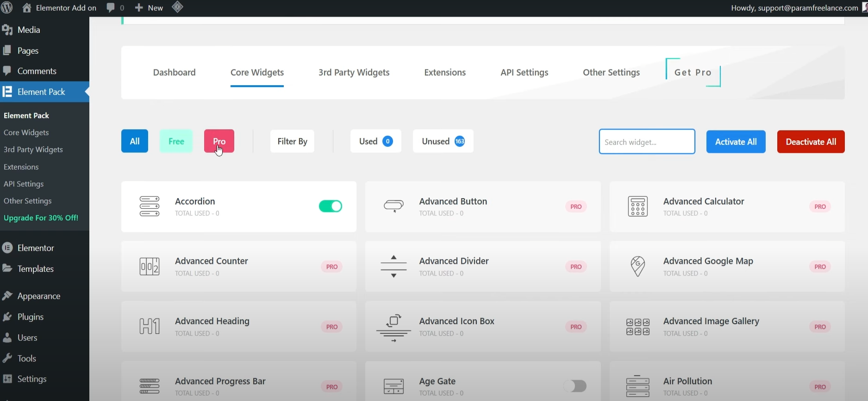Switch to the 3rd Party Widgets tab
Image resolution: width=868 pixels, height=401 pixels.
point(354,72)
